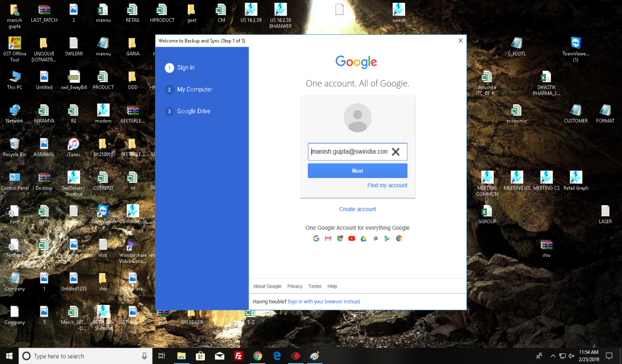Open FileZilla from the taskbar
This screenshot has height=364, width=622.
(239, 356)
